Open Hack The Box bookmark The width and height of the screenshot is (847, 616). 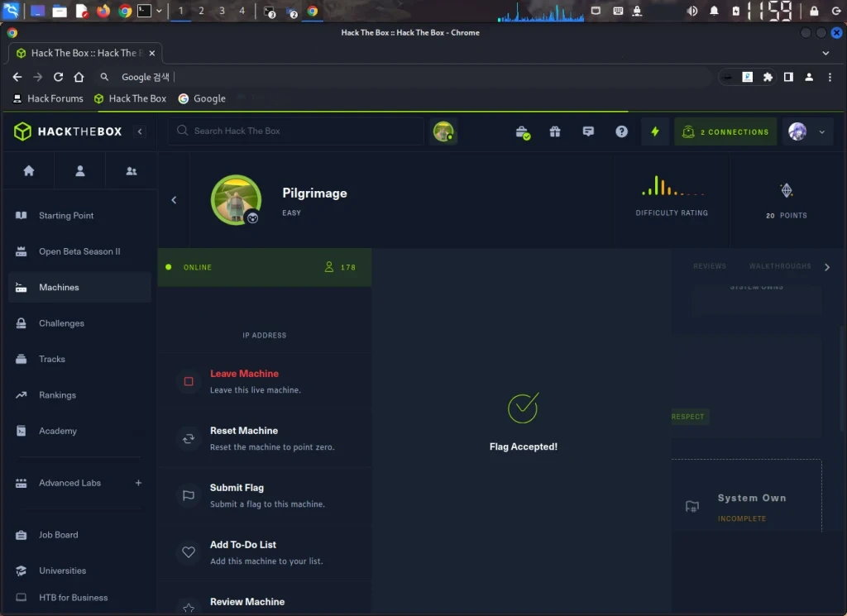130,98
